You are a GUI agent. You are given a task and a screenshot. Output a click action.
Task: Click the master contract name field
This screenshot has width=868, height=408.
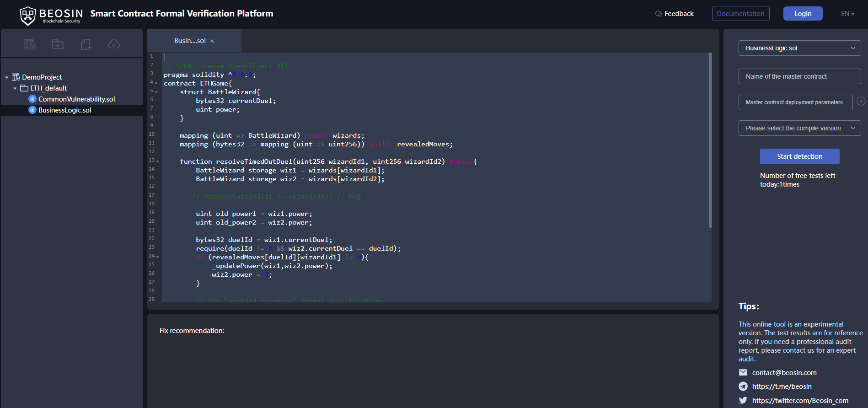point(799,76)
